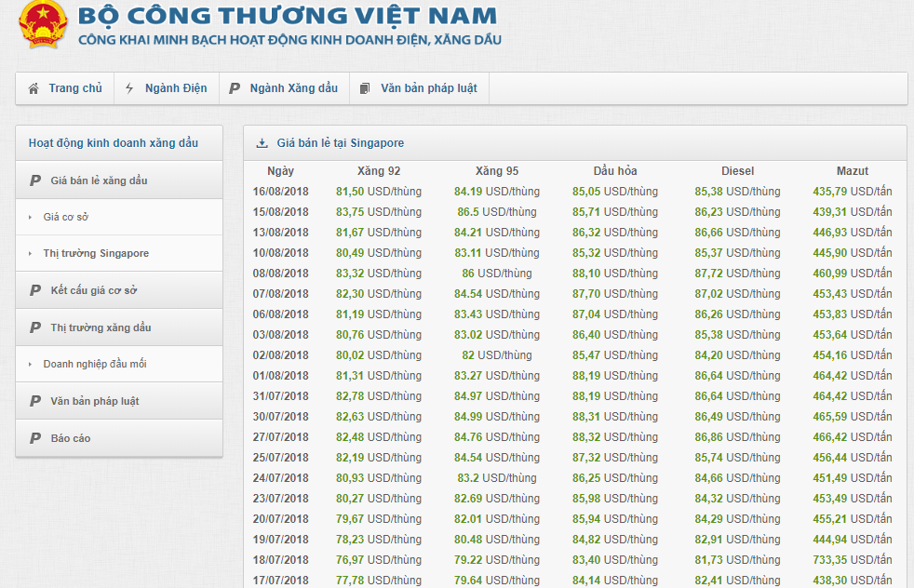Click the document icon beside Văn bản pháp luật

pyautogui.click(x=365, y=88)
